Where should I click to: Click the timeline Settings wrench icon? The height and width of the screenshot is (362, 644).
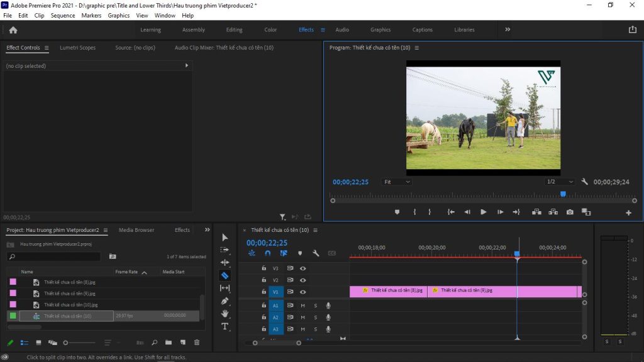point(316,253)
